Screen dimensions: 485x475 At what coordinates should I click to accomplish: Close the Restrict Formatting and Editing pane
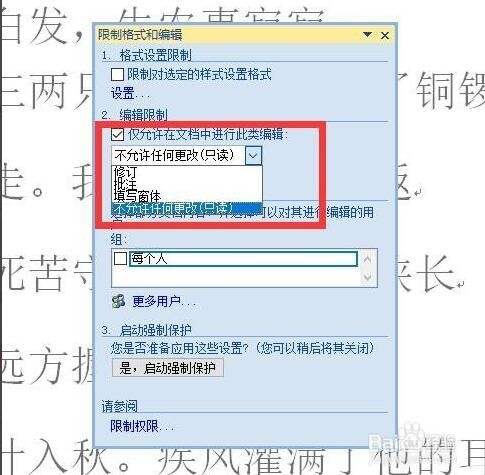tap(385, 35)
